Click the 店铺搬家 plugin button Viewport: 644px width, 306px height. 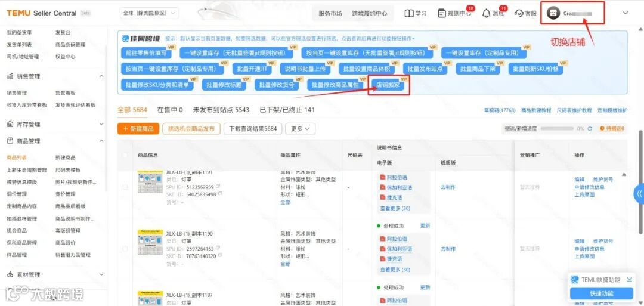click(x=388, y=85)
